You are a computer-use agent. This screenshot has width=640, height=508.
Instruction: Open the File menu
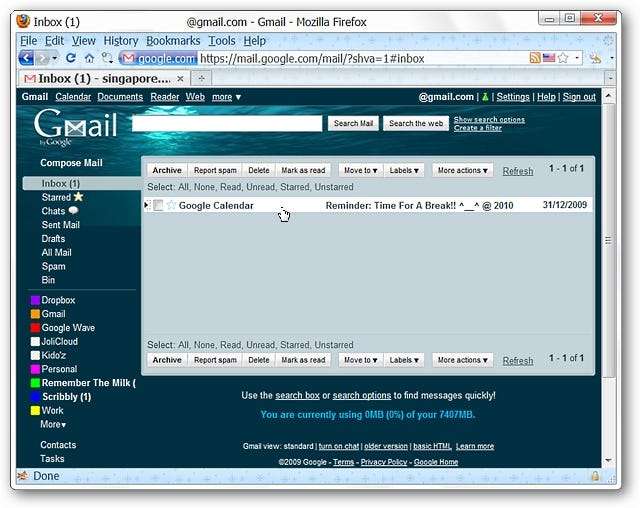(29, 41)
